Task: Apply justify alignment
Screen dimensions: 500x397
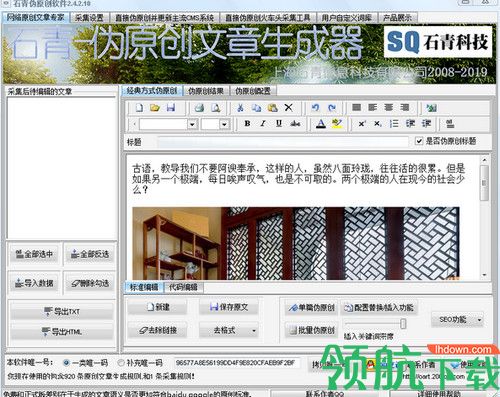Action: (x=356, y=107)
